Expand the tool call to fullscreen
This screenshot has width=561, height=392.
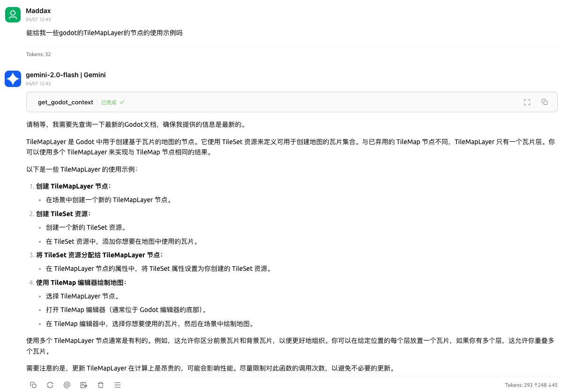(x=527, y=102)
